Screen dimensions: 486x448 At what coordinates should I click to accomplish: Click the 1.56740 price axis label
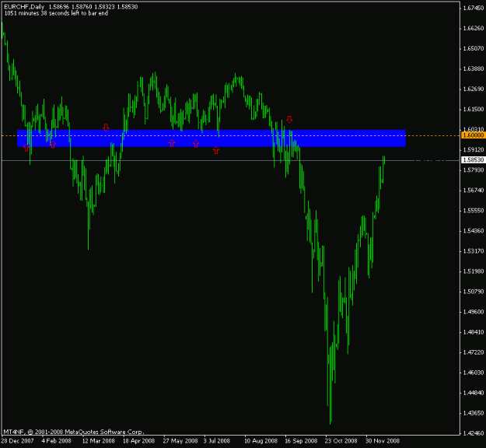tap(474, 191)
